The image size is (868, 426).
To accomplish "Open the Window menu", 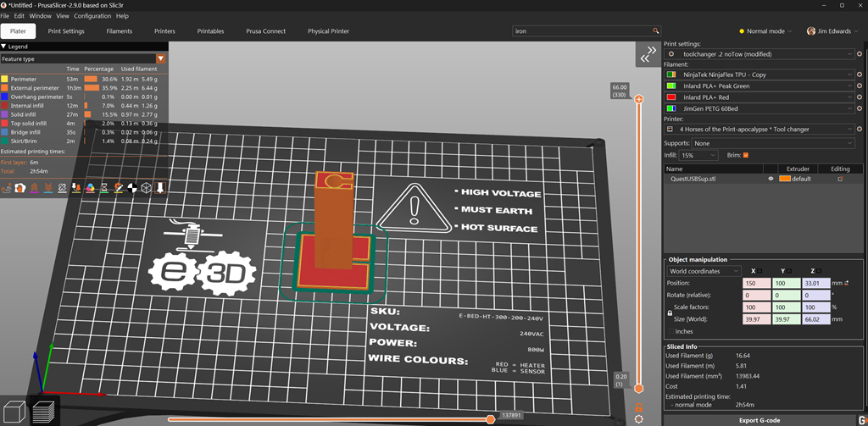I will 40,16.
